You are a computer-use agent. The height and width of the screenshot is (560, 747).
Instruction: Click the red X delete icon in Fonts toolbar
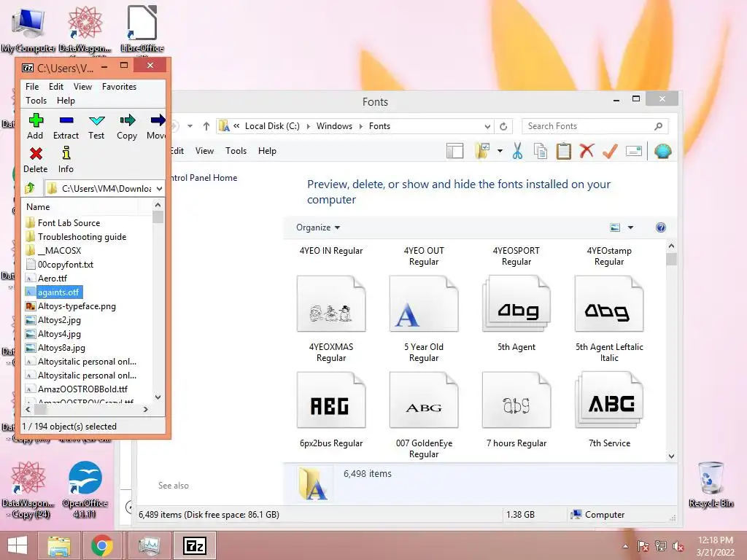click(587, 152)
